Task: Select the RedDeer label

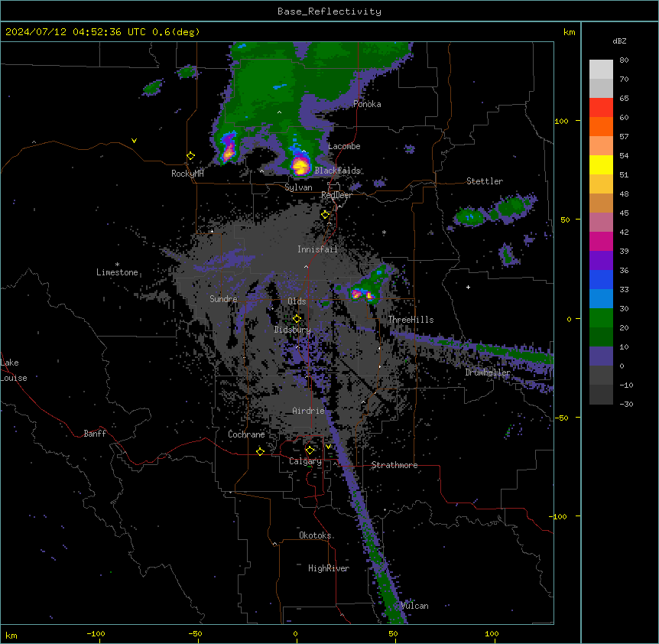Action: (x=336, y=195)
